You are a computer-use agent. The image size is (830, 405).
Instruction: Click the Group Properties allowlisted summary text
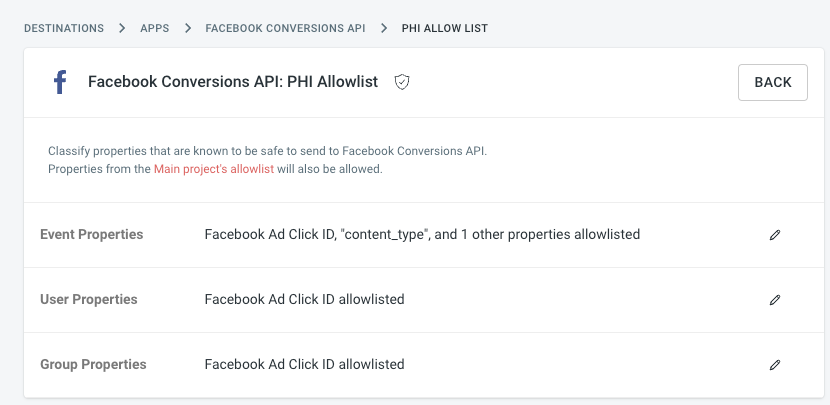304,364
